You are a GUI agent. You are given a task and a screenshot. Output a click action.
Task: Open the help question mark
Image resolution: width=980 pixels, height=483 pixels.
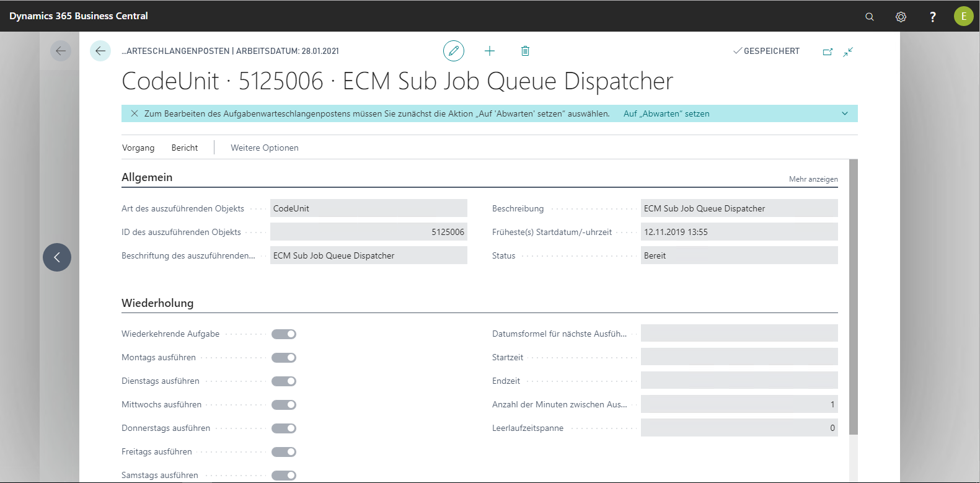[x=932, y=17]
